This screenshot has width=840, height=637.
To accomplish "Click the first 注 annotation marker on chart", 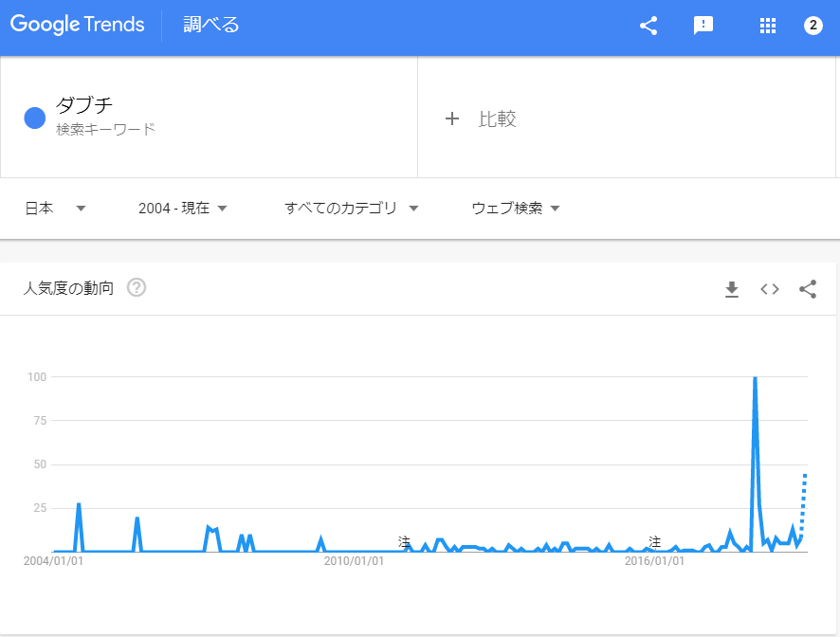I will (405, 544).
